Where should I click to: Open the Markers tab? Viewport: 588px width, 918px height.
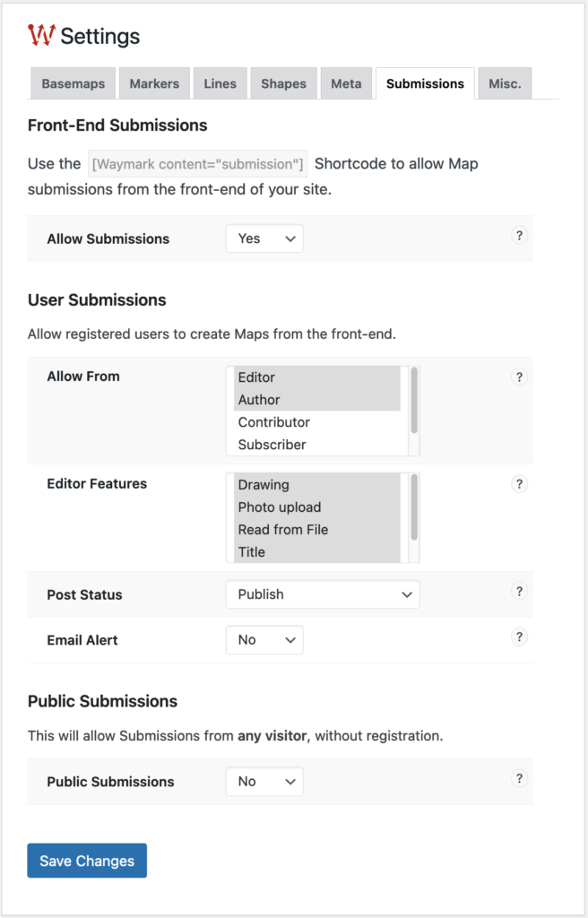154,84
